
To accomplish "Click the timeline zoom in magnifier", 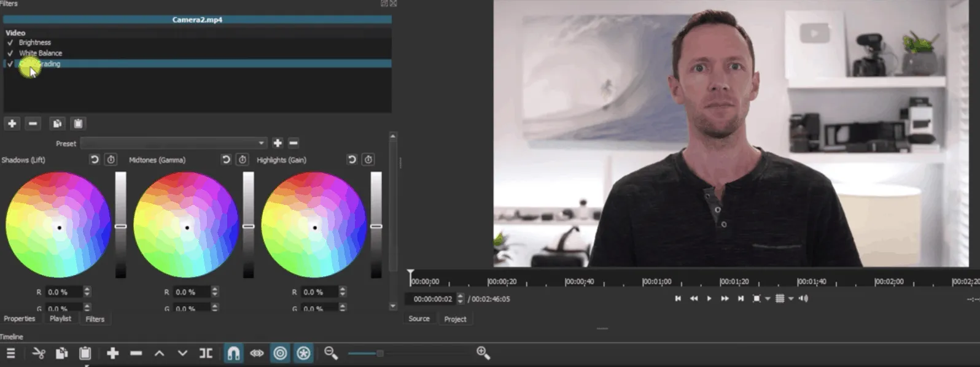I will pyautogui.click(x=483, y=353).
